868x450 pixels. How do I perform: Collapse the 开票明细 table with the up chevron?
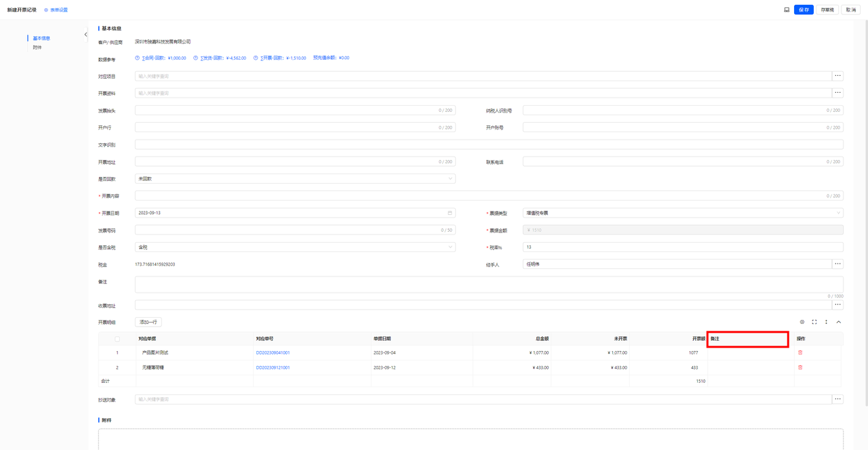pyautogui.click(x=838, y=322)
